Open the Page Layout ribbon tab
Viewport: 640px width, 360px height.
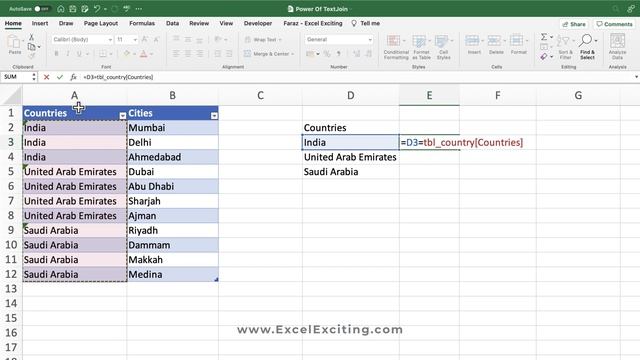[101, 23]
